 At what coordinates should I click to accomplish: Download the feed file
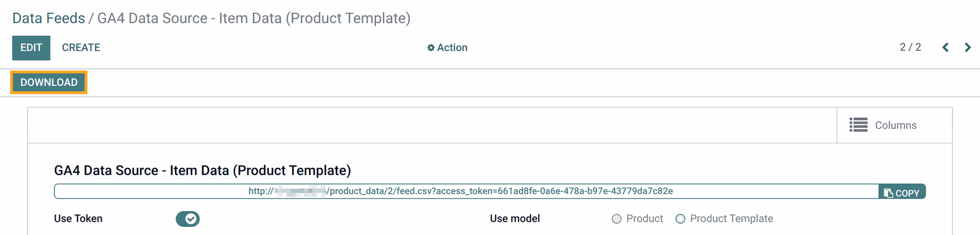(x=49, y=83)
